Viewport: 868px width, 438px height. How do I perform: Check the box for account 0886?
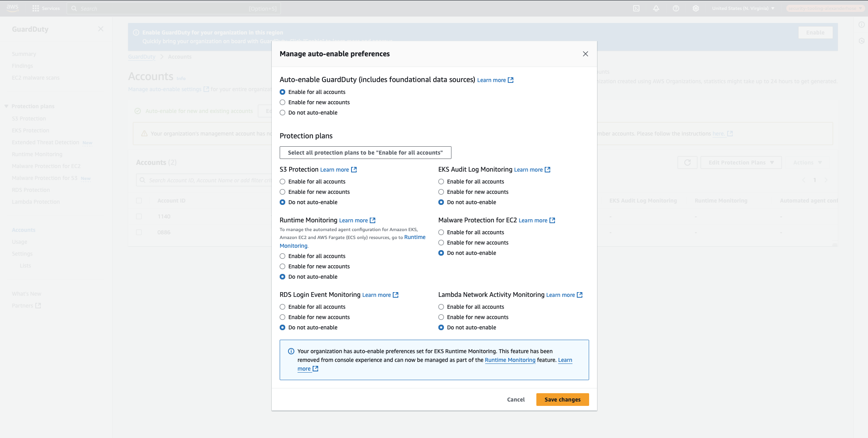[139, 232]
